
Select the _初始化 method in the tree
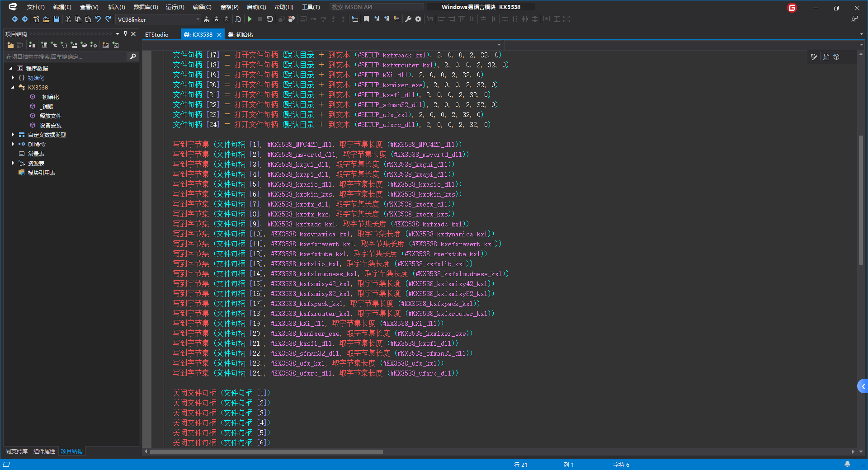pyautogui.click(x=49, y=97)
